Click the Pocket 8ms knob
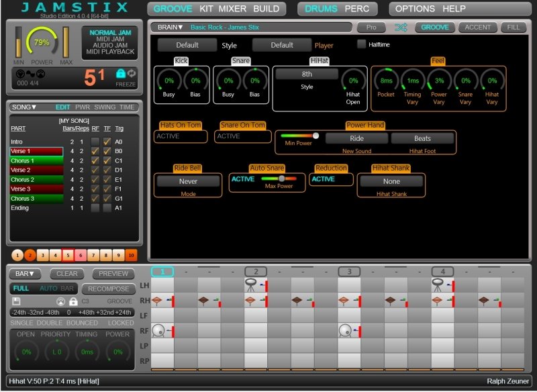 point(387,81)
